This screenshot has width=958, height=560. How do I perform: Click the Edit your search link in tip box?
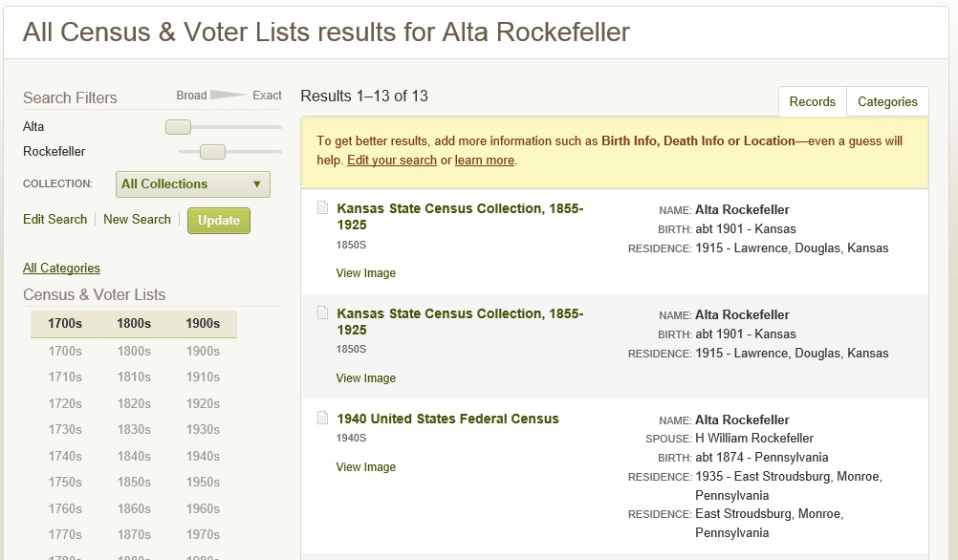(392, 160)
